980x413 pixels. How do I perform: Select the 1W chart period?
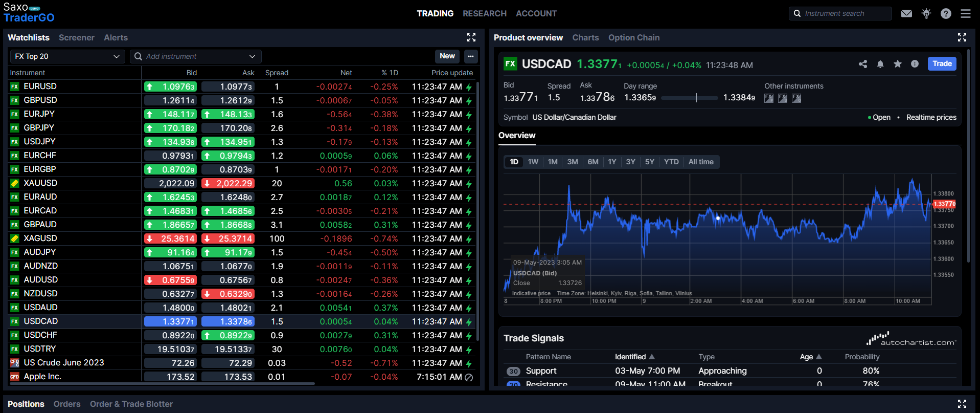coord(533,162)
